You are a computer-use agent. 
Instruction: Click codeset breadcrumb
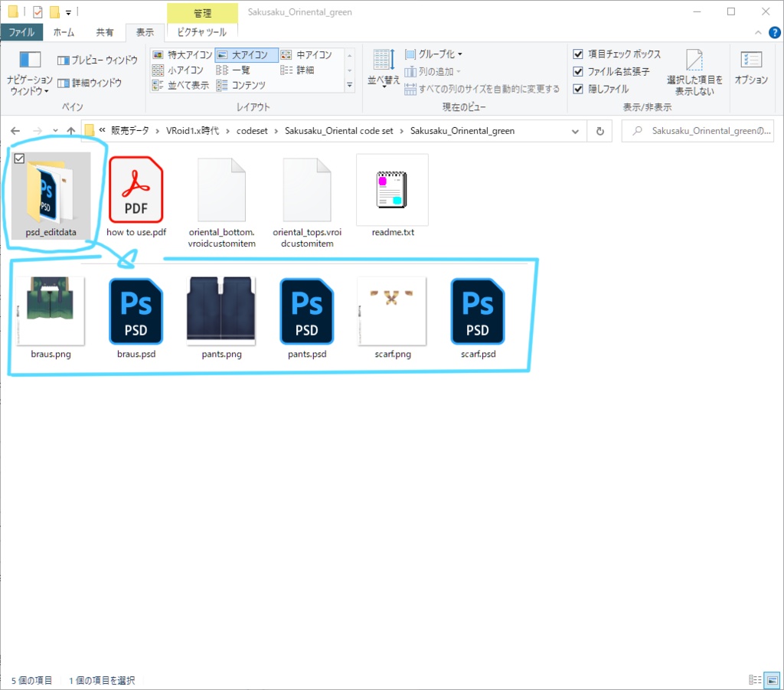(x=252, y=131)
